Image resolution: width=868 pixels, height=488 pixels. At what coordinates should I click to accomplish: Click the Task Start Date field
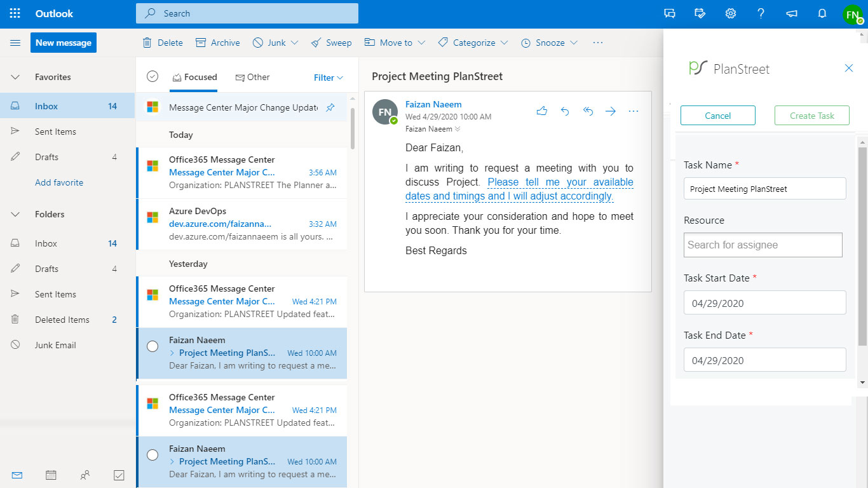coord(765,302)
